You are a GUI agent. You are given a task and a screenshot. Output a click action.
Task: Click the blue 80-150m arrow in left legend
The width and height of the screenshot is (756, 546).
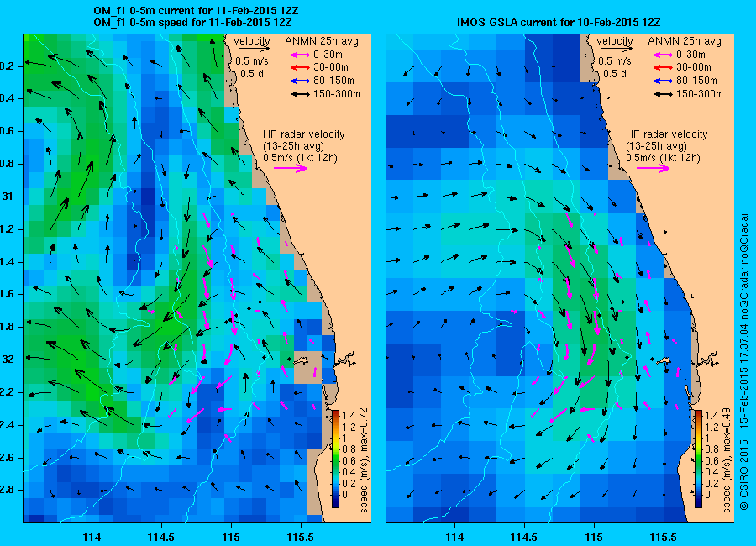pyautogui.click(x=300, y=81)
